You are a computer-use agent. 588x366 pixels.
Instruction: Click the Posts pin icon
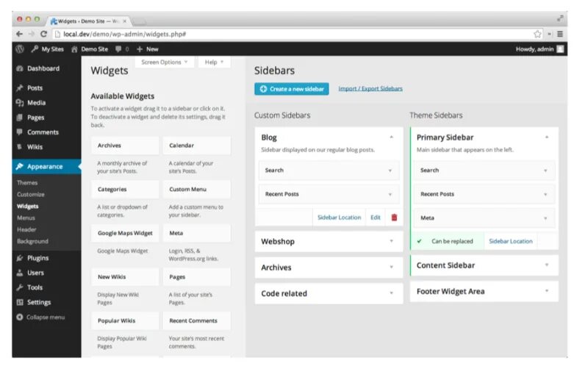(20, 88)
